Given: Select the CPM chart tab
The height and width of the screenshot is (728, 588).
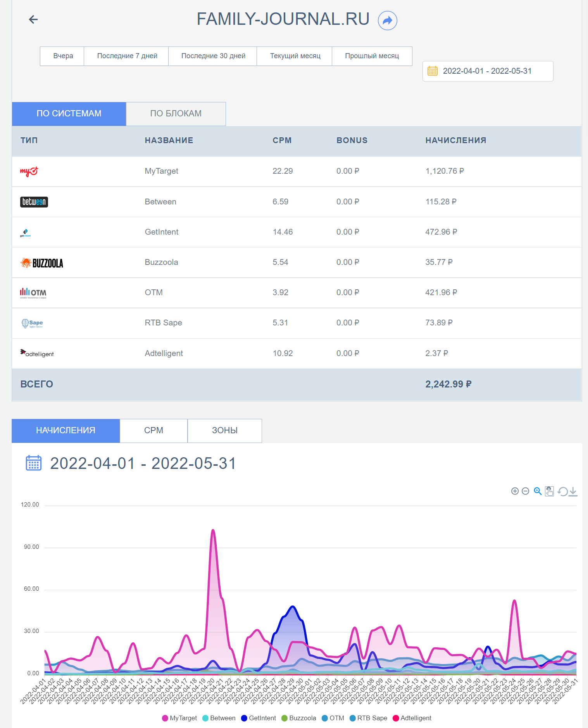Looking at the screenshot, I should 153,431.
